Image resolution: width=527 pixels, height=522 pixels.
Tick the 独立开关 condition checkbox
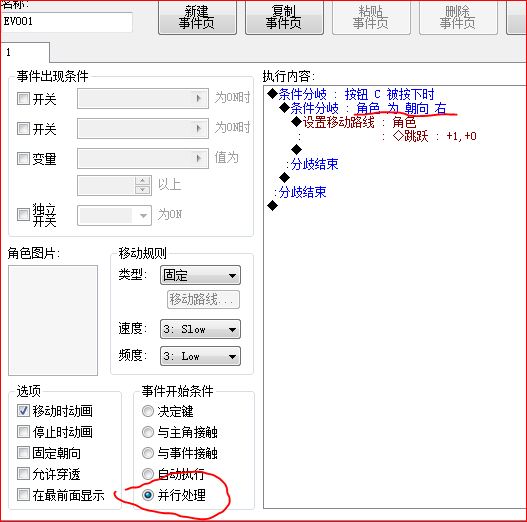23,214
